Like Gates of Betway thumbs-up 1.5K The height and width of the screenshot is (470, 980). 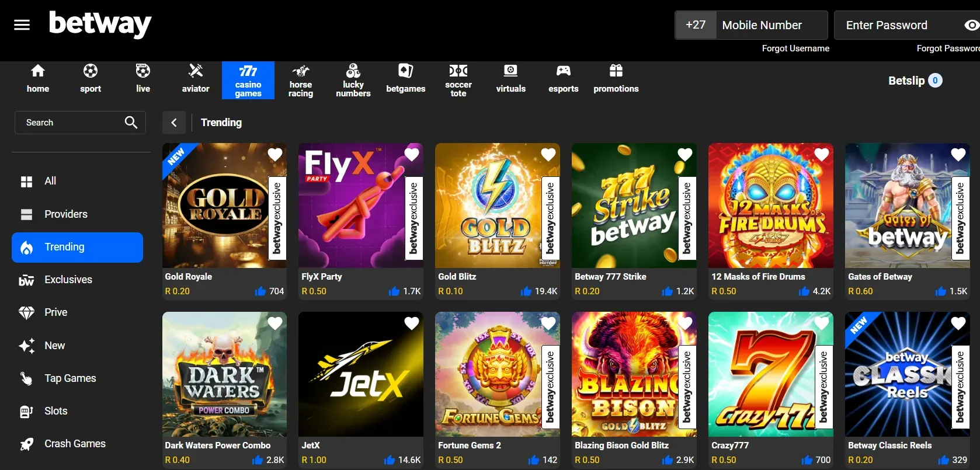click(x=941, y=291)
